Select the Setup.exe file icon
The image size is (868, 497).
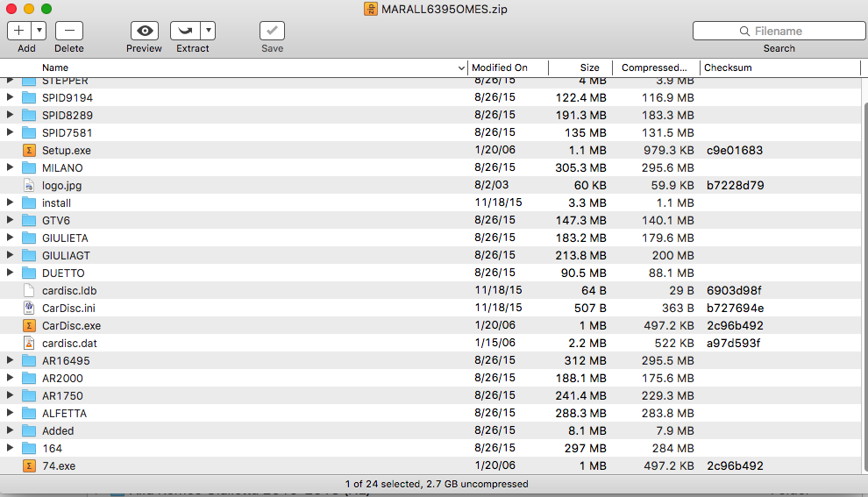(29, 150)
